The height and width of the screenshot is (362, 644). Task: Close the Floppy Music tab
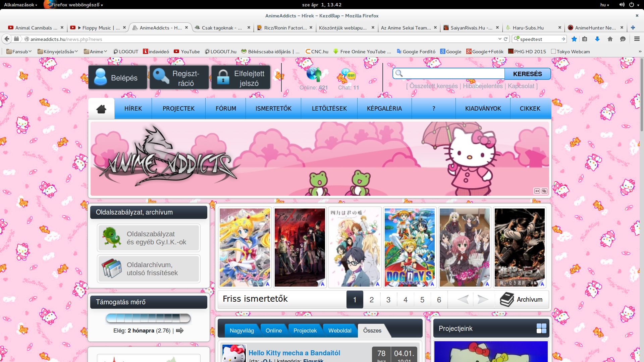[124, 28]
